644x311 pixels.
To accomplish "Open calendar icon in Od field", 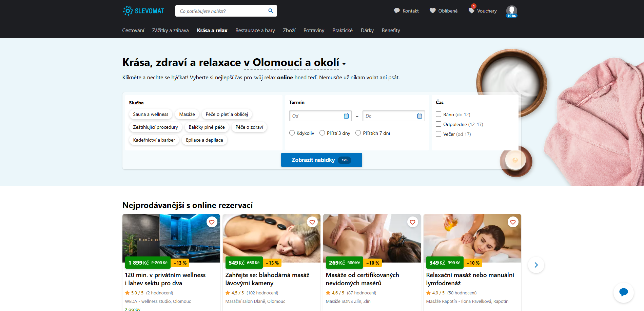I will [x=346, y=116].
